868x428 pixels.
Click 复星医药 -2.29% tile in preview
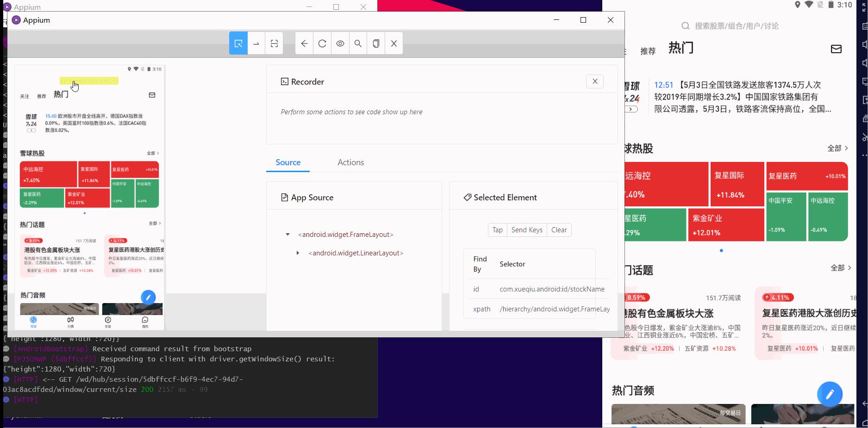(x=42, y=198)
